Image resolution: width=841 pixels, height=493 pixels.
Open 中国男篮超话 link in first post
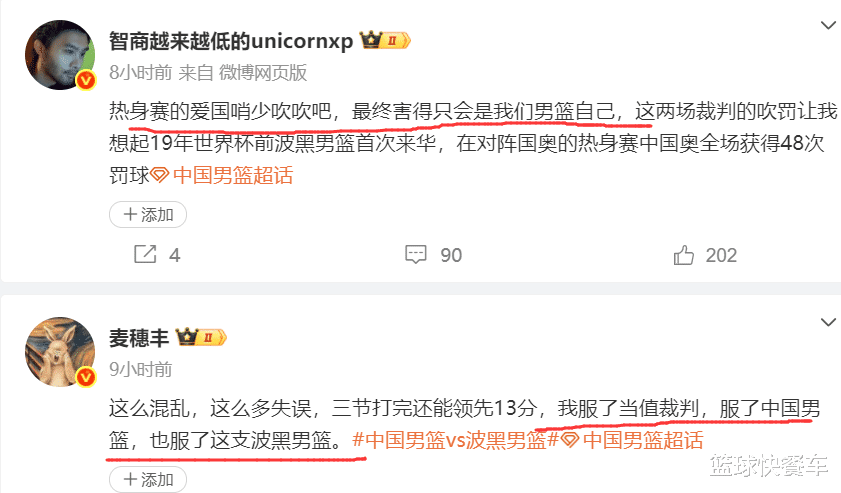[233, 175]
